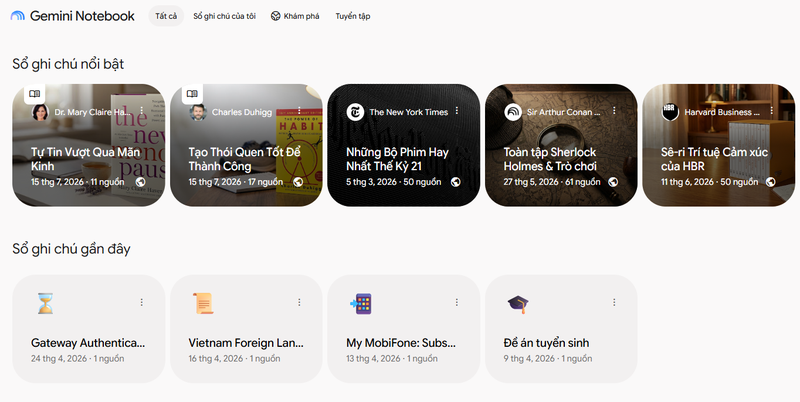Click the scroll icon on Vietnam Foreign card
This screenshot has width=800, height=402.
pos(203,304)
